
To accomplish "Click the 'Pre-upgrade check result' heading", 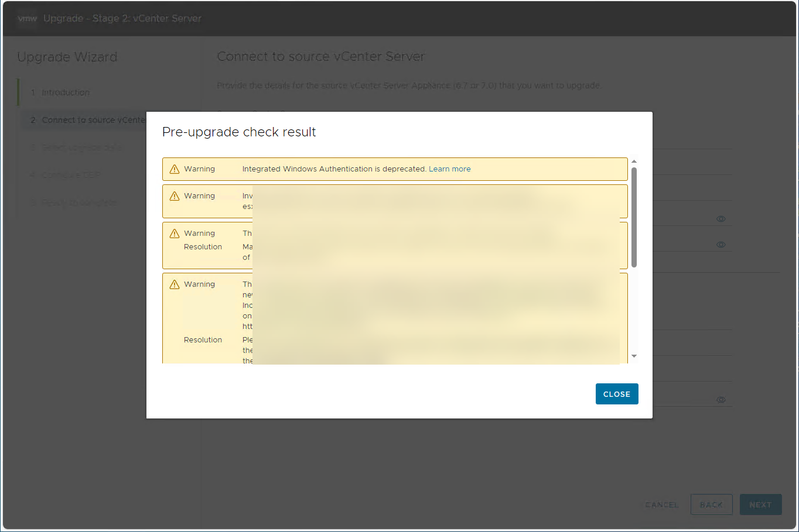I will click(x=239, y=132).
